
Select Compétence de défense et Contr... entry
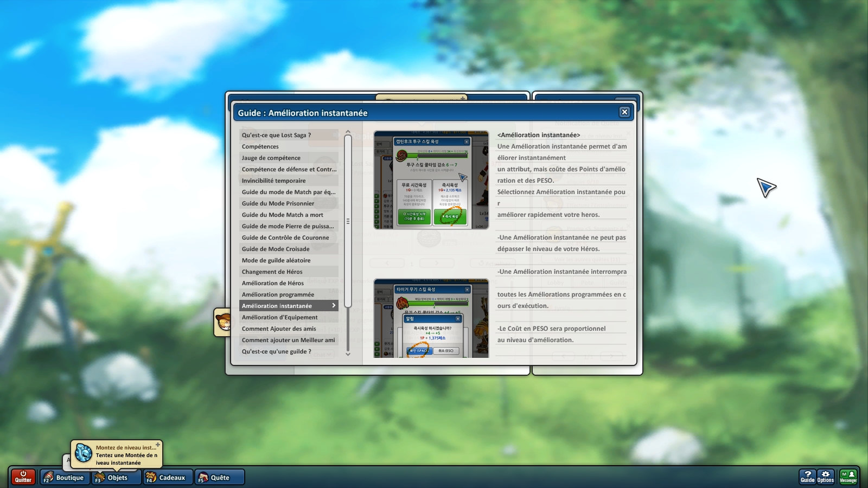click(289, 169)
